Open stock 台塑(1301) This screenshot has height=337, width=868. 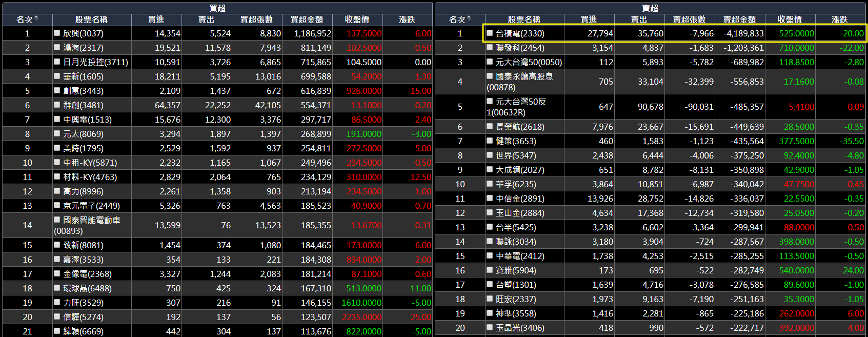[x=516, y=285]
